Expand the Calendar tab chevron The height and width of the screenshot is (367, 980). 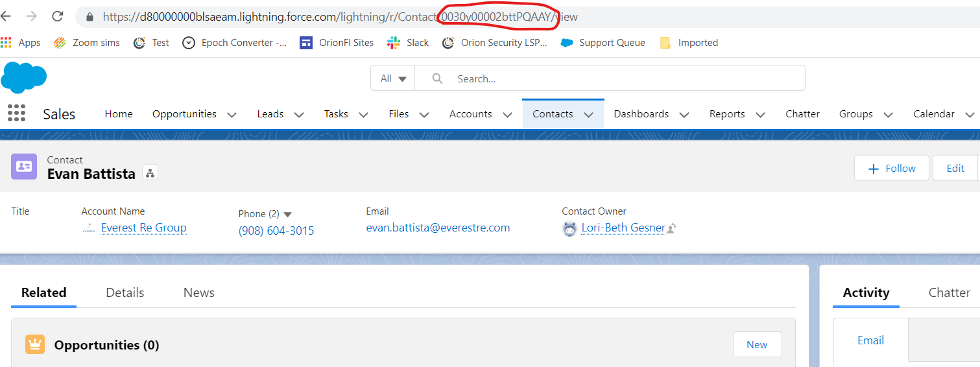pyautogui.click(x=970, y=115)
